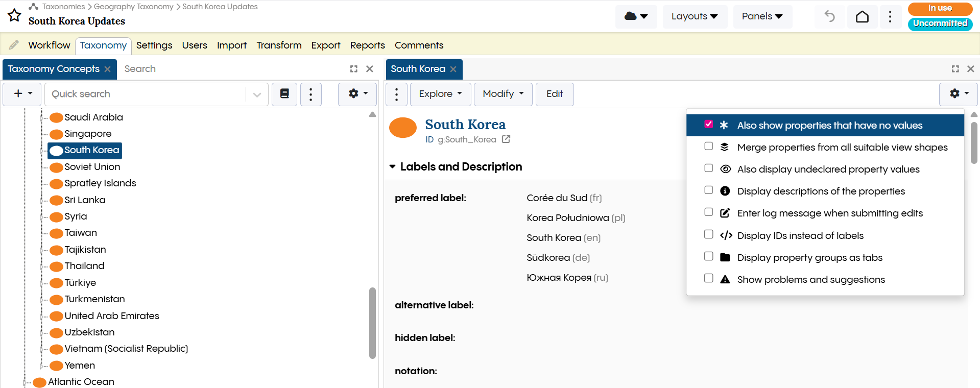Viewport: 980px width, 388px height.
Task: Click the undo arrow icon
Action: click(x=829, y=16)
